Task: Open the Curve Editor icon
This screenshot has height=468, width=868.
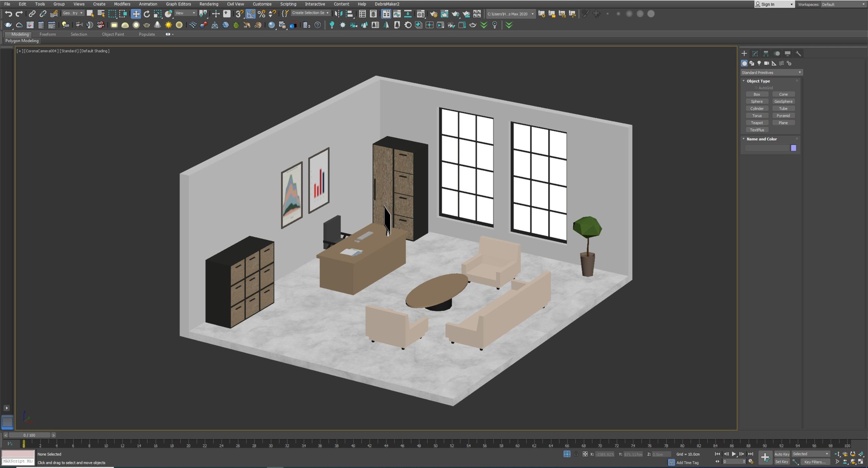Action: (397, 14)
